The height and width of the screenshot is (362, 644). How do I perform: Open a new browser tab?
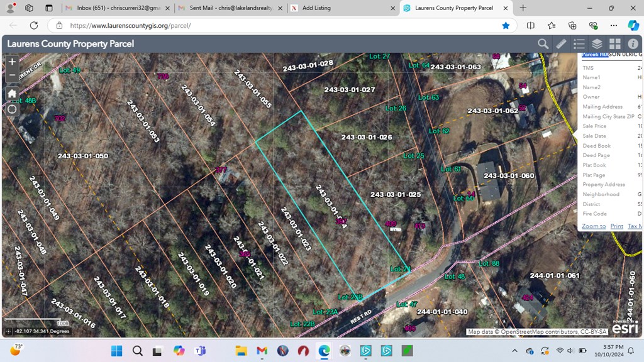click(523, 8)
